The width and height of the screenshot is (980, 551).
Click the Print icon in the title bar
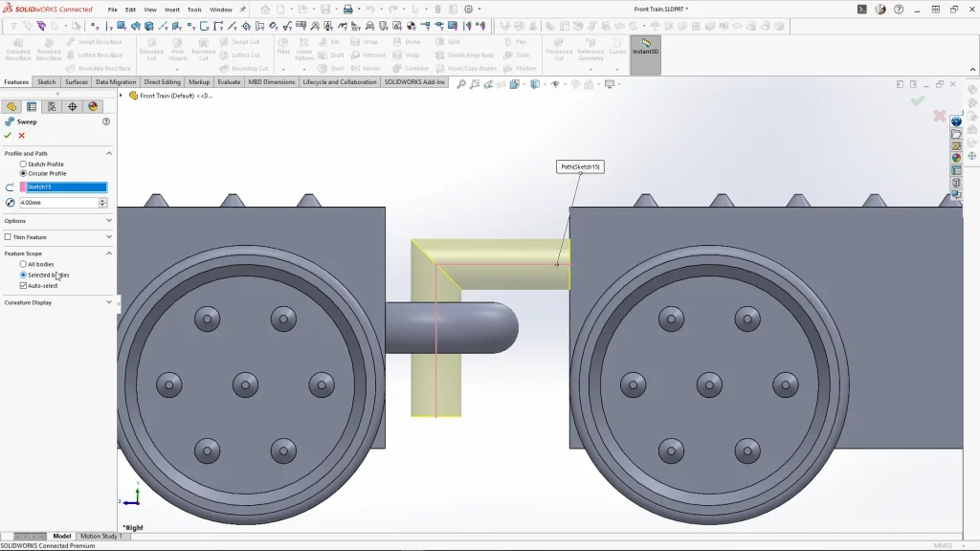tap(348, 10)
